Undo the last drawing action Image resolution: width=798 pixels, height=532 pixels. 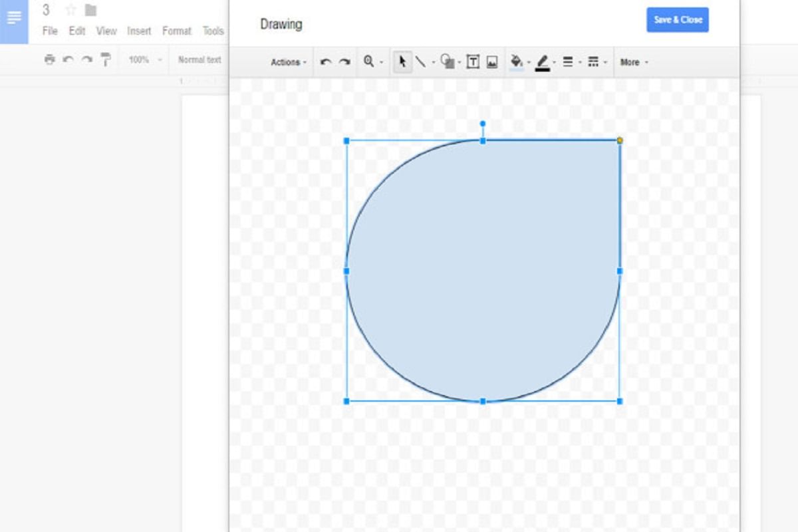pos(325,62)
